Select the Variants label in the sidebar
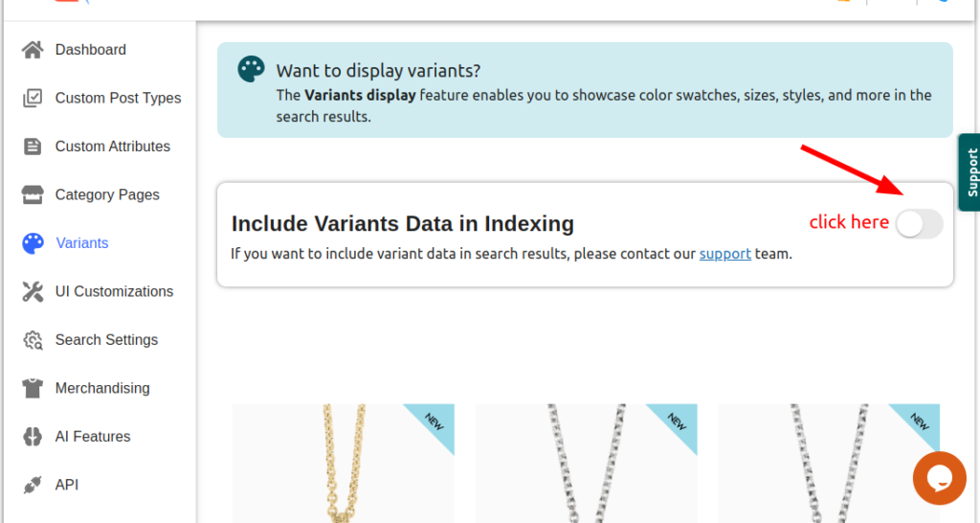980x523 pixels. coord(82,243)
